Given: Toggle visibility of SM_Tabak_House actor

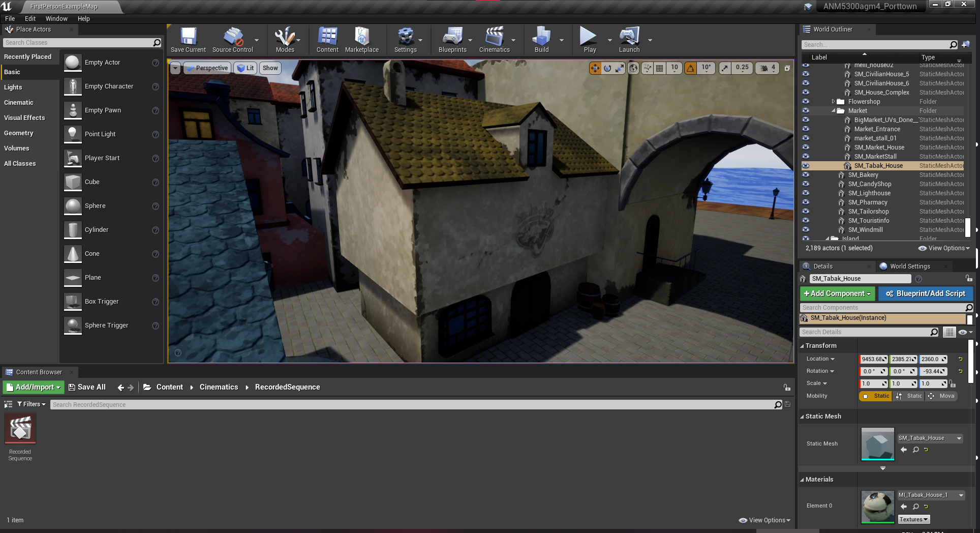Looking at the screenshot, I should point(806,166).
